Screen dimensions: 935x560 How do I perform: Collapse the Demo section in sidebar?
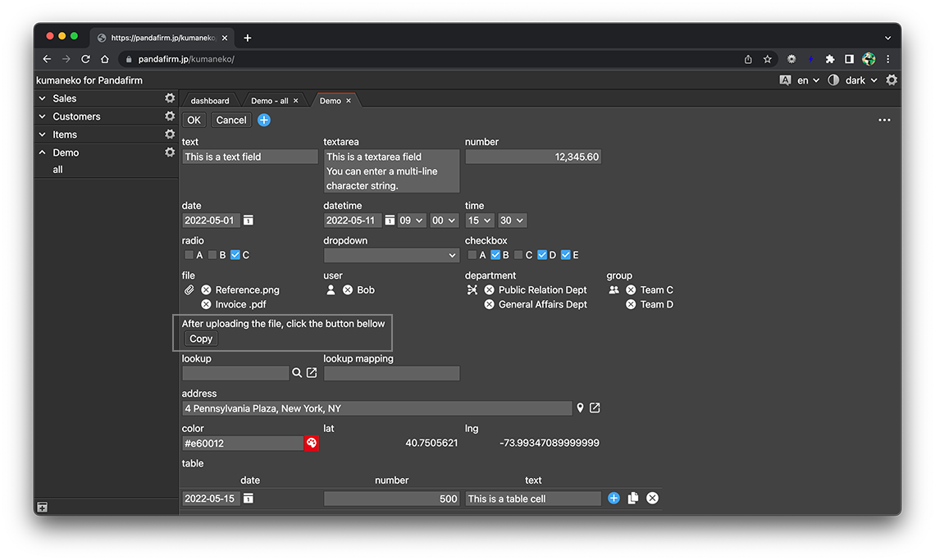coord(43,153)
